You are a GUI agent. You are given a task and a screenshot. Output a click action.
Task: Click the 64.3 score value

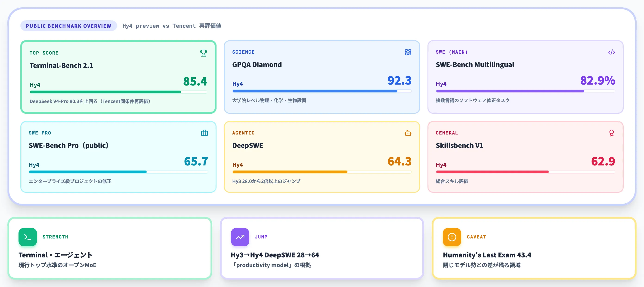tap(399, 161)
